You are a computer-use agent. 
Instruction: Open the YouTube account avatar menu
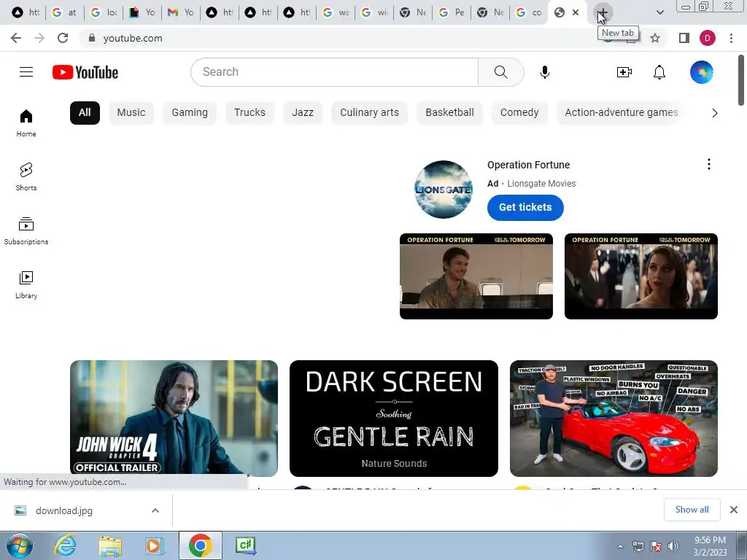pyautogui.click(x=701, y=72)
